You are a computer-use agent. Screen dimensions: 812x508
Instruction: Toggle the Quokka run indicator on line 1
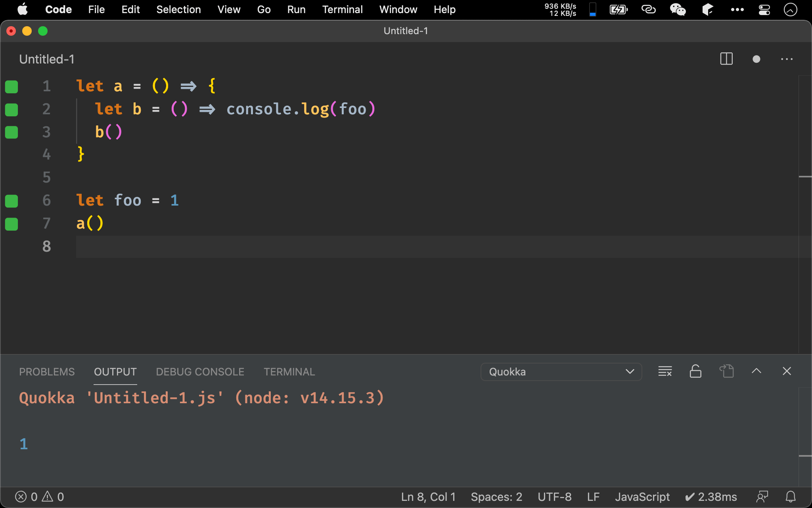pyautogui.click(x=11, y=86)
